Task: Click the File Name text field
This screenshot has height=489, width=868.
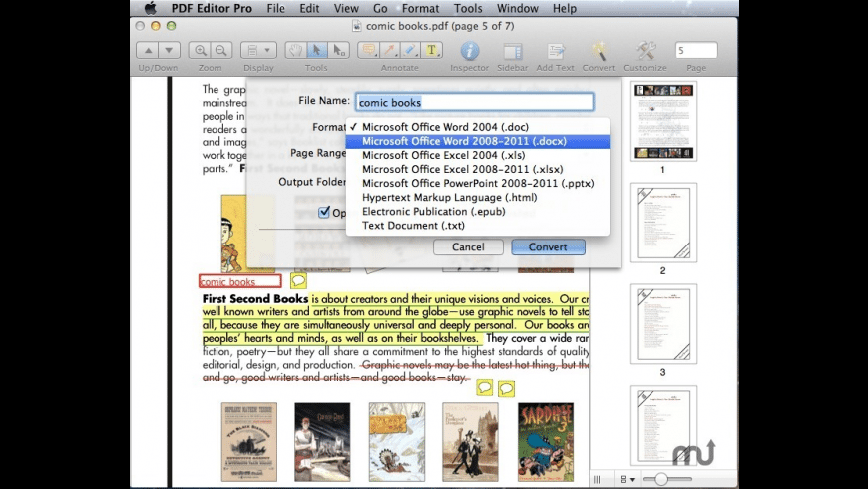Action: point(474,102)
